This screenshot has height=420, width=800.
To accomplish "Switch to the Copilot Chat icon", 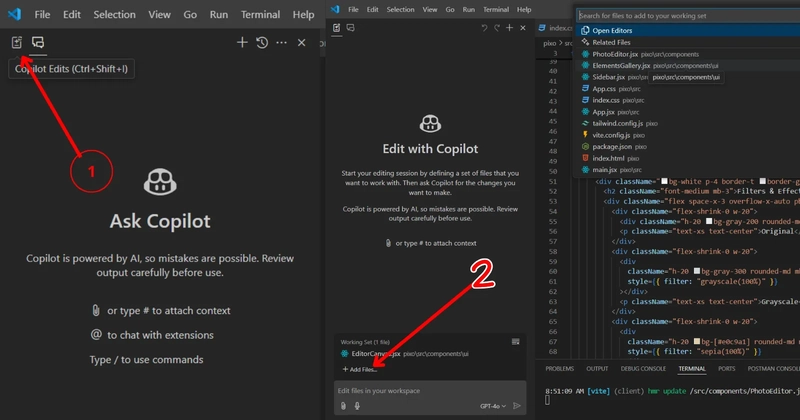I will point(38,42).
